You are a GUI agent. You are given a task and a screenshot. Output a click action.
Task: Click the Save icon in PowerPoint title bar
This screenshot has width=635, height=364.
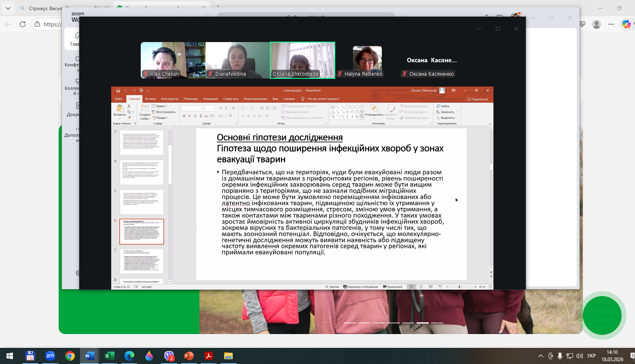[118, 91]
